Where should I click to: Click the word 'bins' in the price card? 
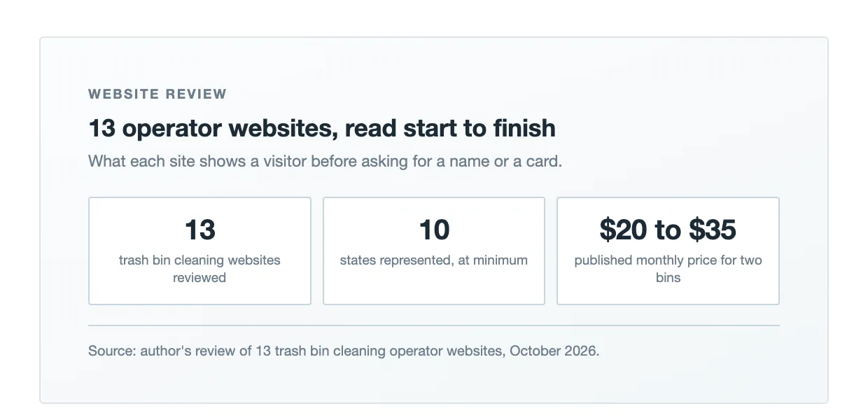pos(668,278)
